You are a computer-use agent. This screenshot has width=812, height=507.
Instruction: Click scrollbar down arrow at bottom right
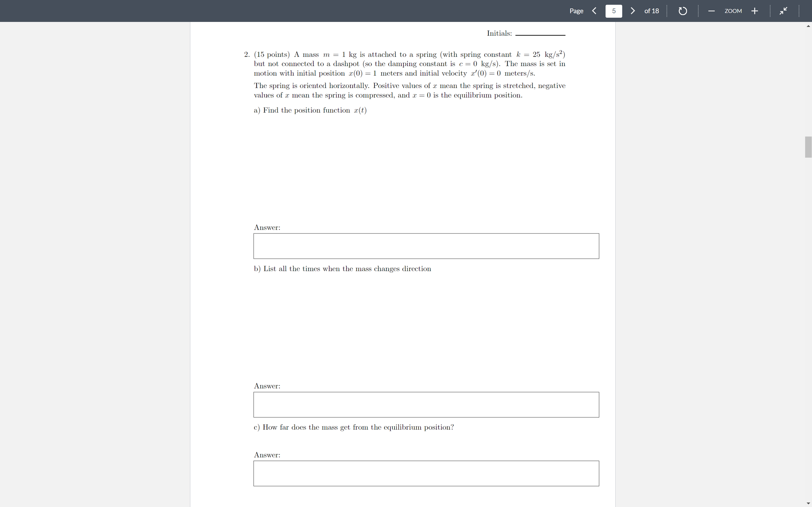click(x=808, y=503)
